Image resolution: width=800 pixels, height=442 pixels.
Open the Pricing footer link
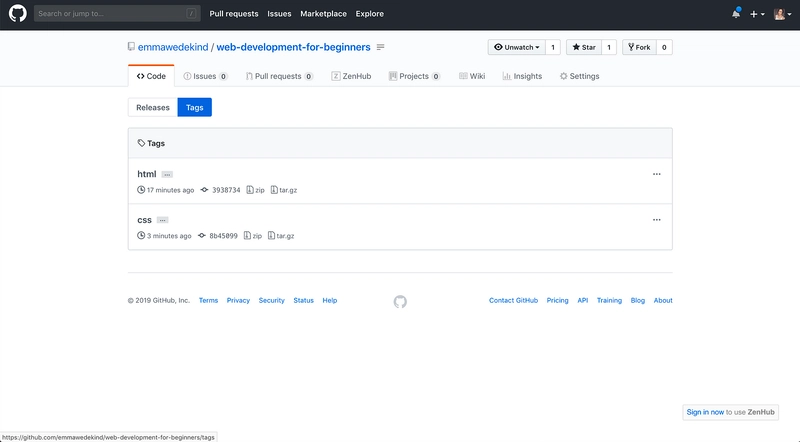(557, 300)
